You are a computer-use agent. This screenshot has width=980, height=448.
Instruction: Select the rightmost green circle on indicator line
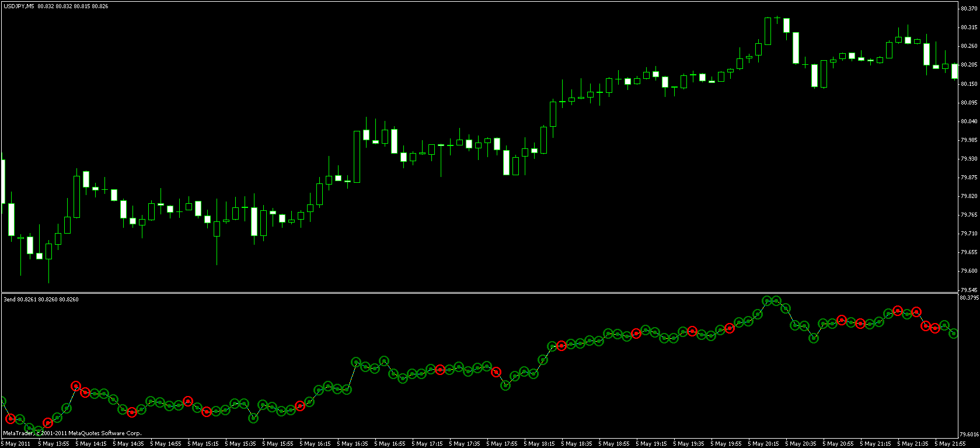click(x=954, y=334)
